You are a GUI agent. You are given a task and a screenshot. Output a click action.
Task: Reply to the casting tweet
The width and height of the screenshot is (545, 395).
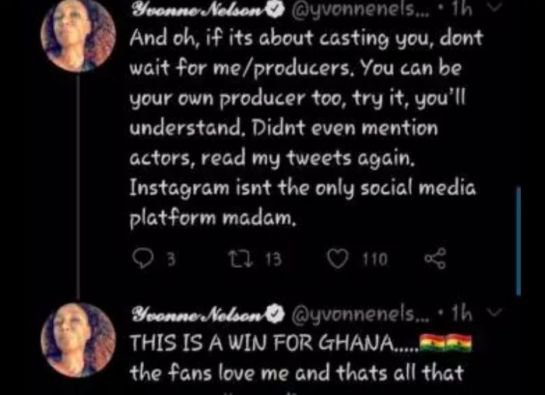tap(143, 259)
